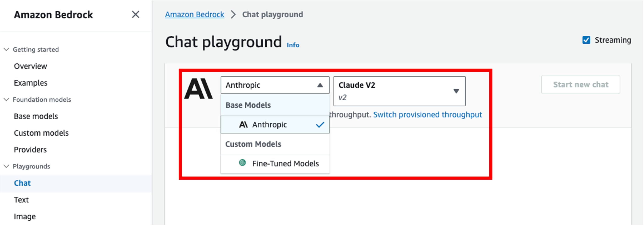Image resolution: width=644 pixels, height=225 pixels.
Task: Open the Text playground
Action: (x=21, y=200)
